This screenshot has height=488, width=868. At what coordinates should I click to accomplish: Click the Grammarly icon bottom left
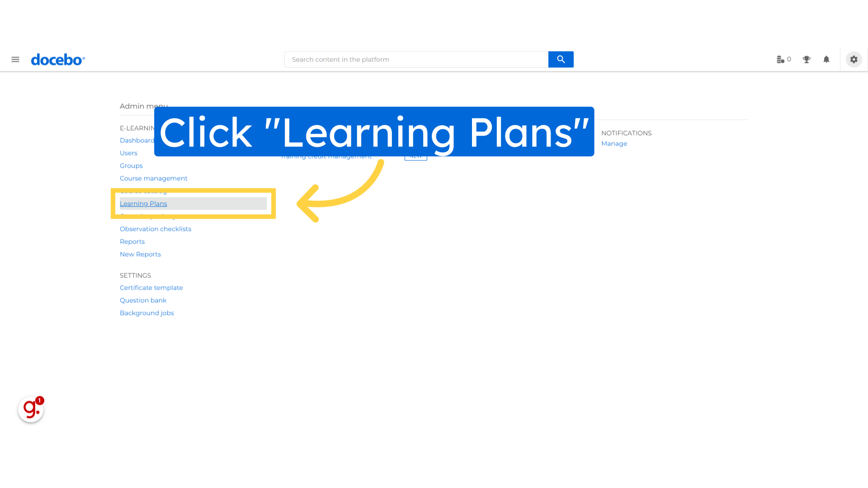[x=30, y=409]
